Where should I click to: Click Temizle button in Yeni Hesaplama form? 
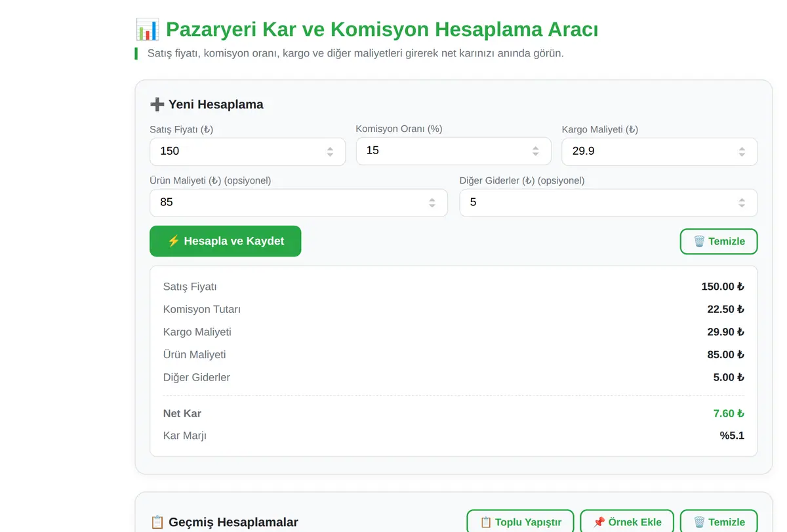719,241
